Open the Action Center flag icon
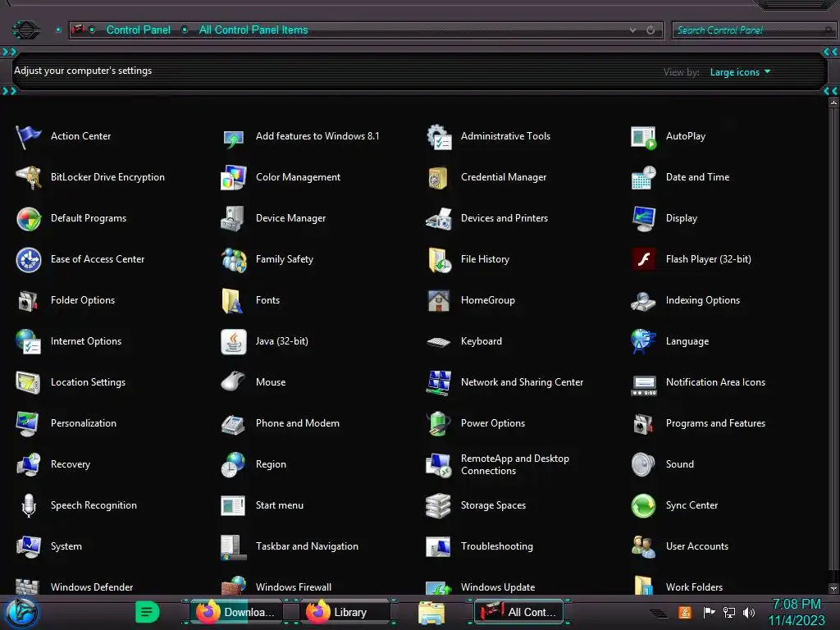Viewport: 840px width, 630px height. point(29,137)
